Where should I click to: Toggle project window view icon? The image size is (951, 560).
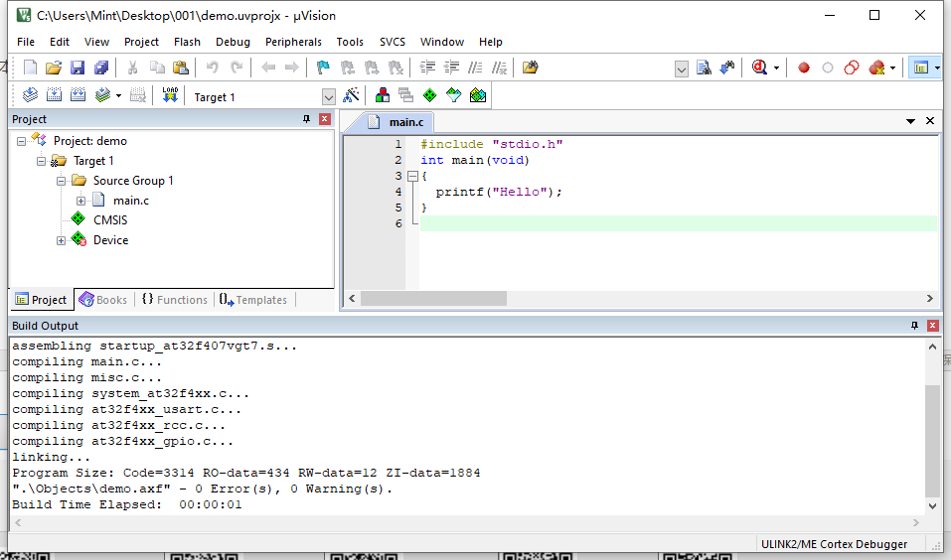pos(921,68)
